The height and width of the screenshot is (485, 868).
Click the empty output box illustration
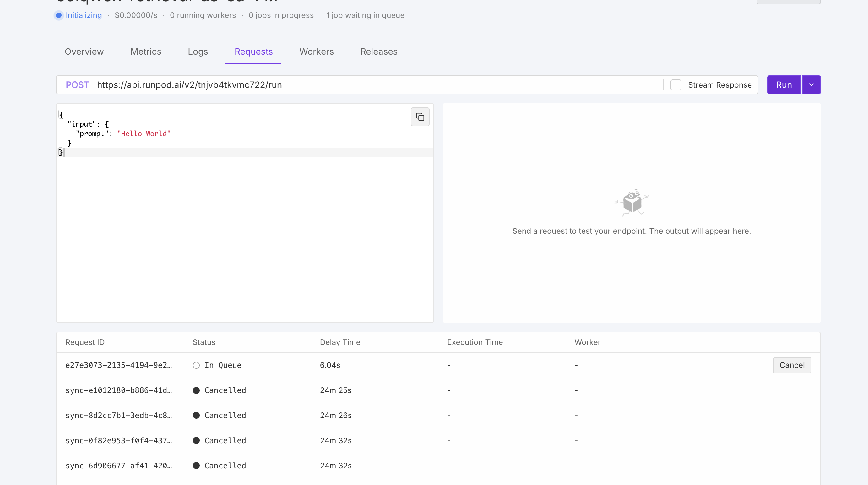click(x=632, y=203)
